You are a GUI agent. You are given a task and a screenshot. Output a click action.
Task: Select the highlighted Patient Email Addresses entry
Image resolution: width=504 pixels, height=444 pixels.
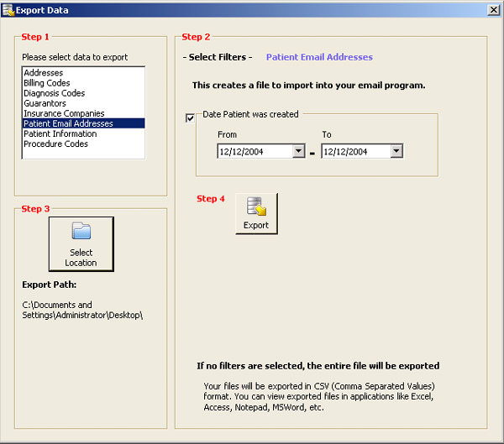point(68,123)
